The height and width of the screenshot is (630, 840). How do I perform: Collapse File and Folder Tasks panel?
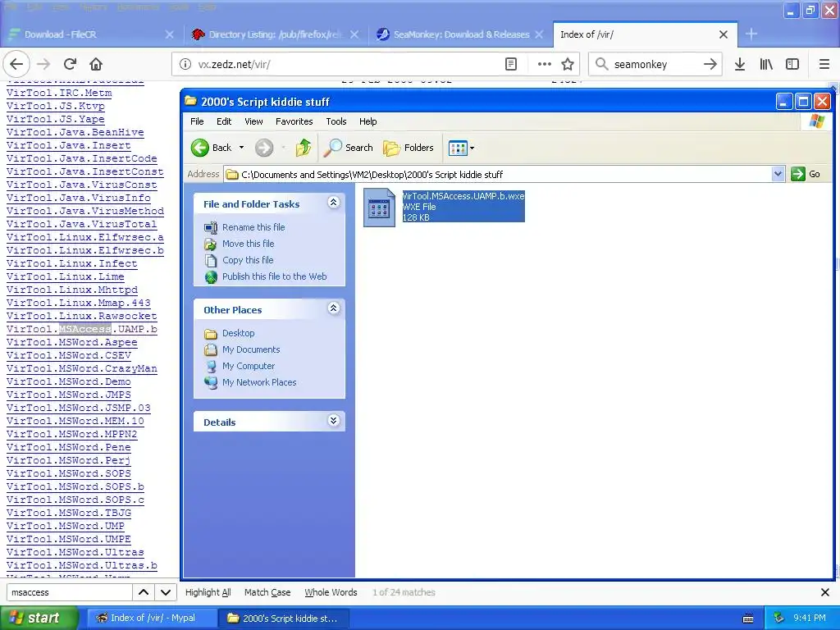point(333,203)
